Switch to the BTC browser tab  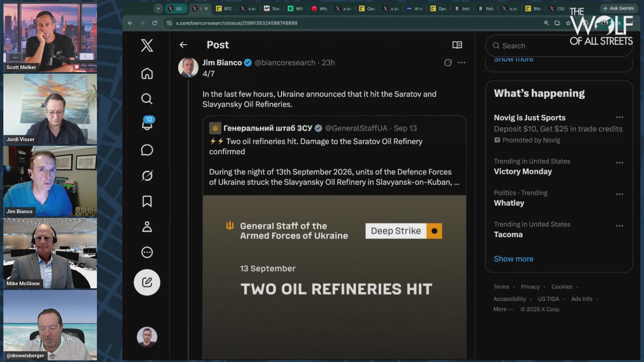pos(224,9)
